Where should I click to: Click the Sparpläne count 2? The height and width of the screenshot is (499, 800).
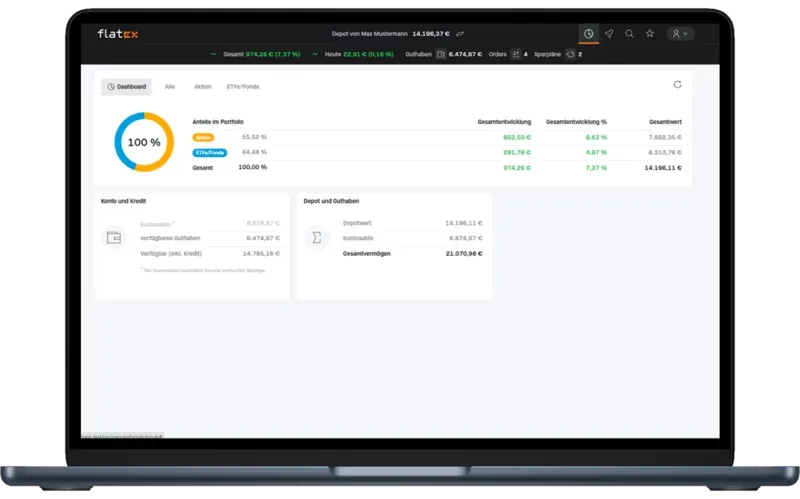coord(580,54)
